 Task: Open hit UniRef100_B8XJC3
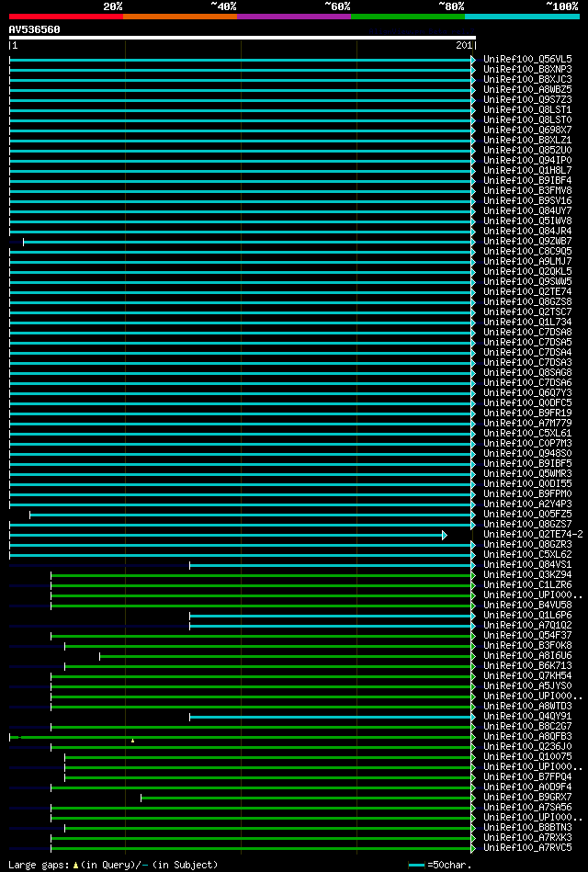tap(528, 79)
